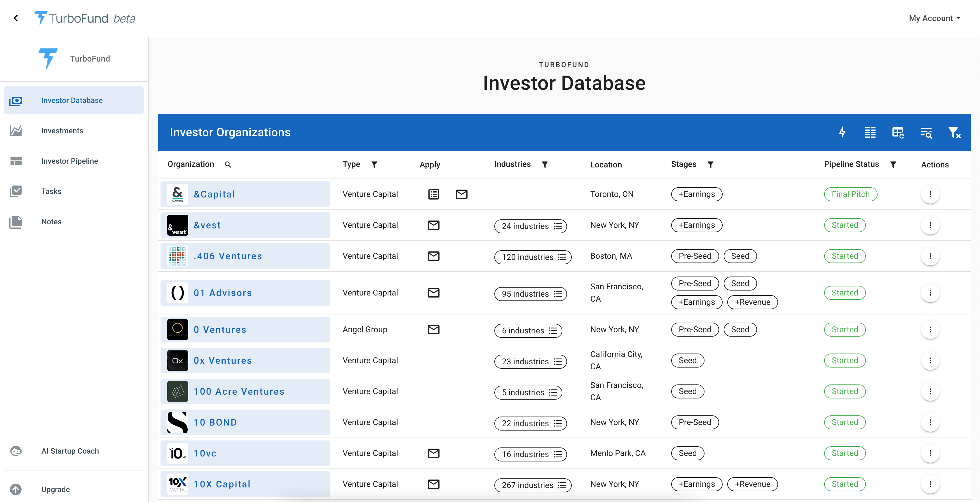Open the Pipeline Status column filter
This screenshot has width=980, height=502.
893,164
